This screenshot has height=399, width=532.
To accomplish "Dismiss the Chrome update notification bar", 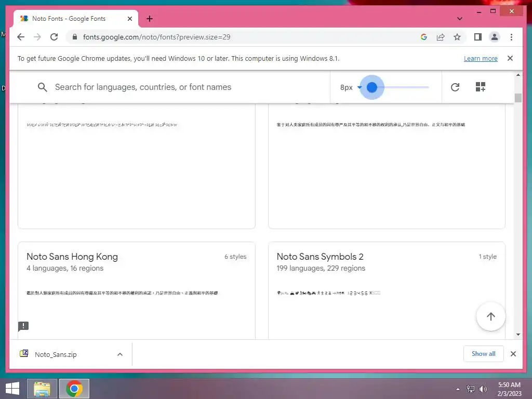I will pos(510,58).
